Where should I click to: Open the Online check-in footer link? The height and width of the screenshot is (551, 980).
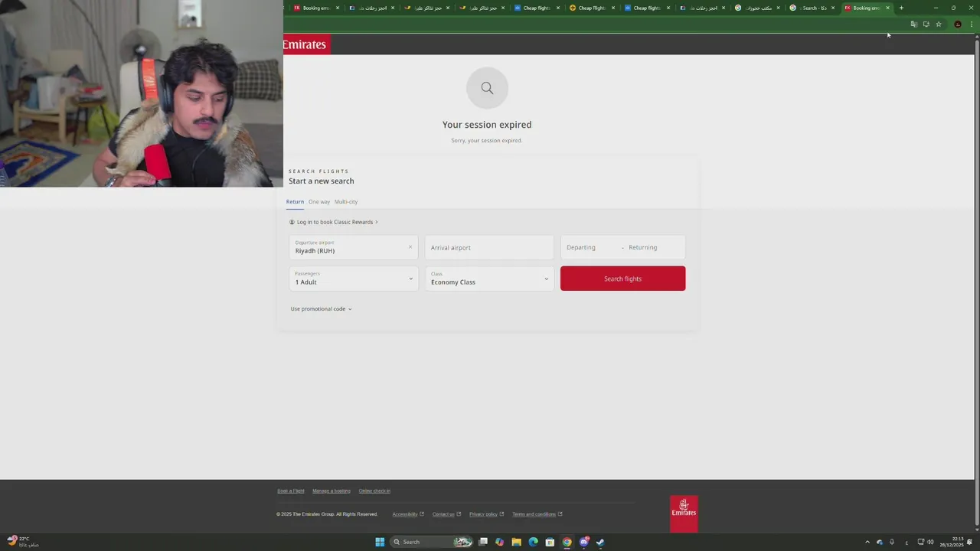[374, 491]
